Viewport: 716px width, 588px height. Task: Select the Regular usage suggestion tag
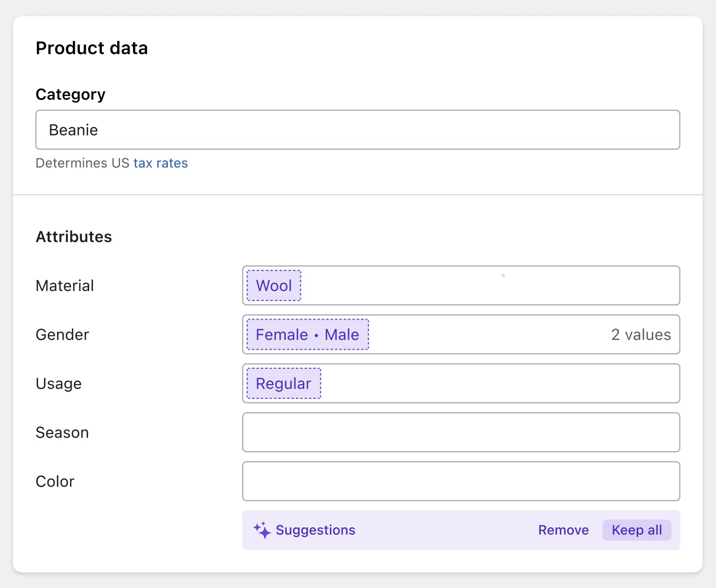click(x=283, y=384)
